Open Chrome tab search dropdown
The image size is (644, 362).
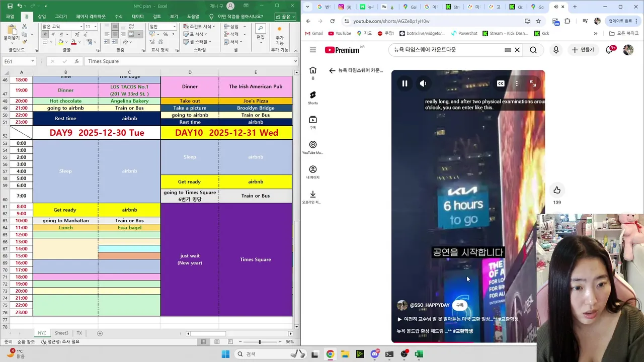[x=307, y=7]
